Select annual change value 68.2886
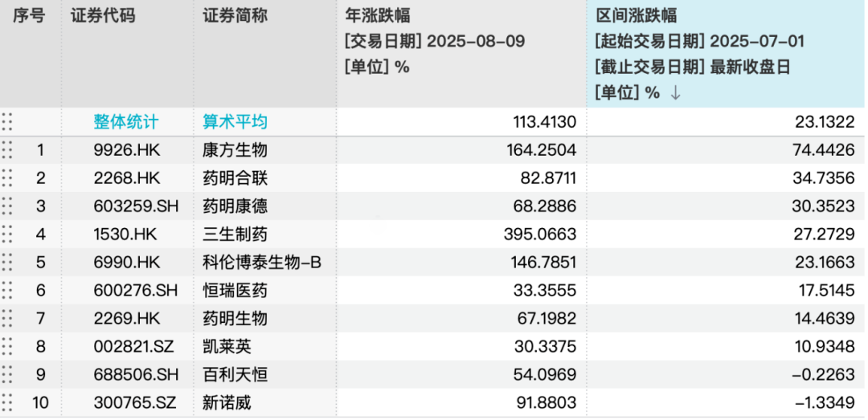 [547, 206]
